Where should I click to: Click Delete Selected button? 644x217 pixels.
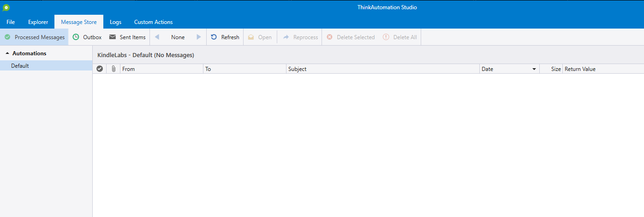(x=351, y=37)
